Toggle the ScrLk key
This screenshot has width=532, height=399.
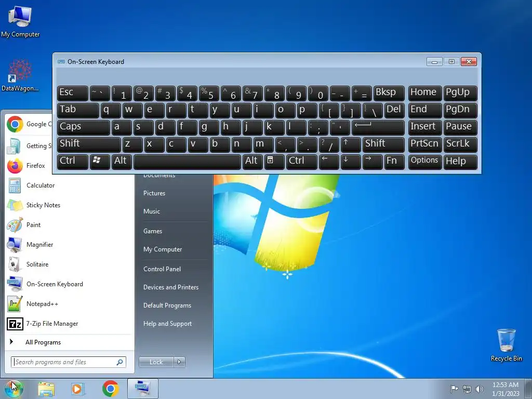(x=460, y=144)
